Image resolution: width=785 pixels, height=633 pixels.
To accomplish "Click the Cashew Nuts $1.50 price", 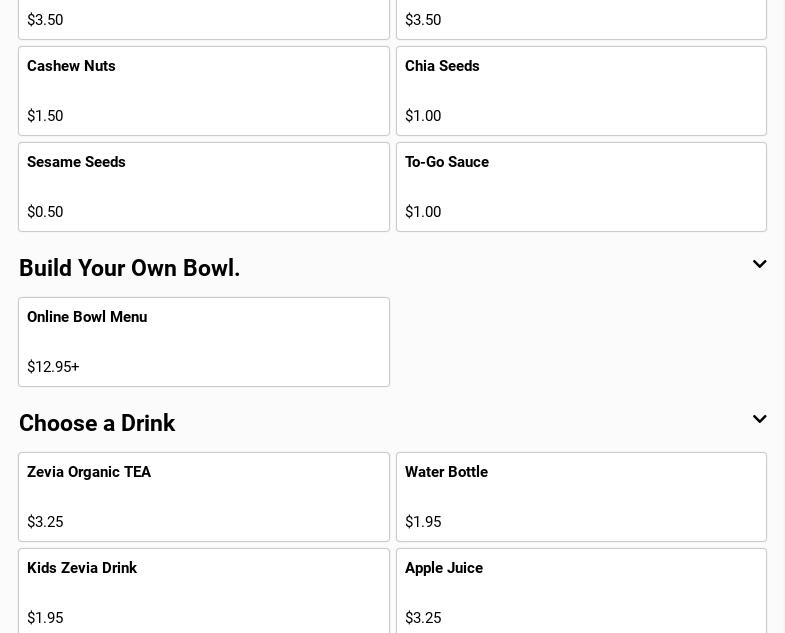I will (x=45, y=116).
